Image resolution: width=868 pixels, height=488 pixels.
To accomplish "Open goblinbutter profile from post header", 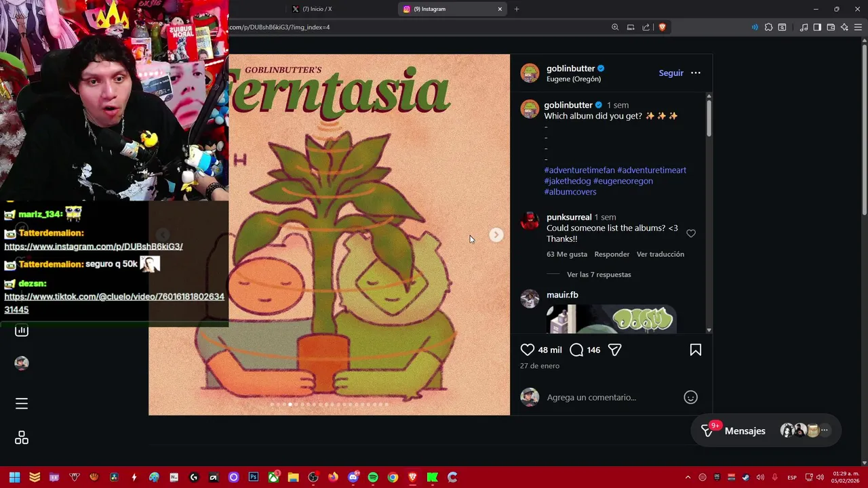I will coord(570,68).
